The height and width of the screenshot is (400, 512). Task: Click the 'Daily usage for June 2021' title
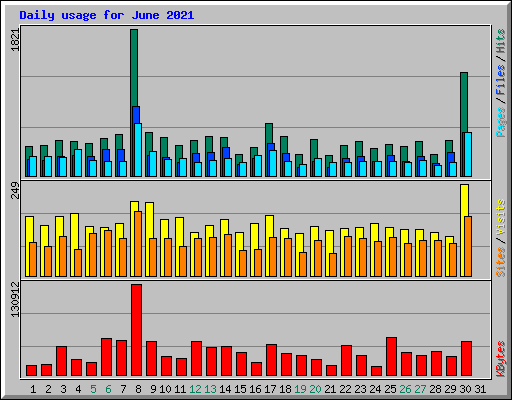107,15
